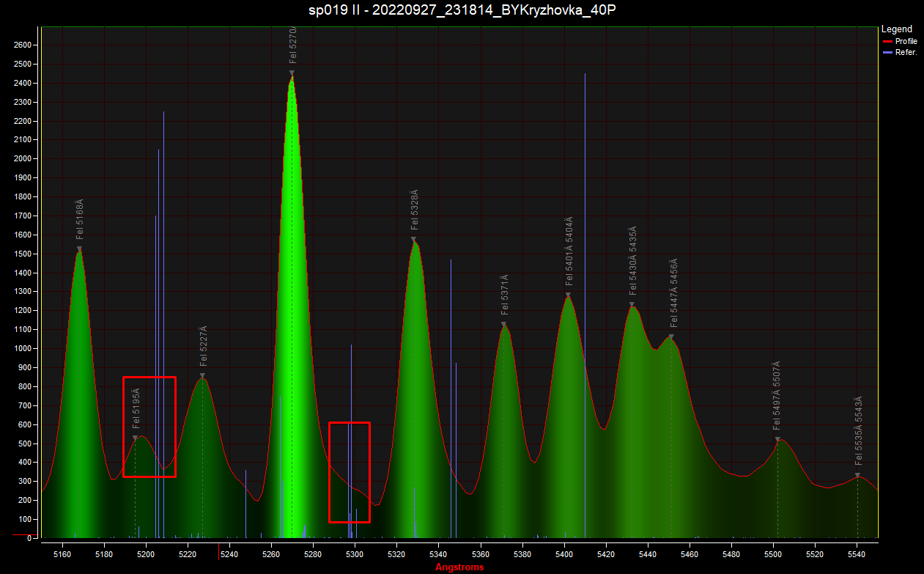924x574 pixels.
Task: Click the FeI 5430Å 5435Å peak marker
Action: coord(632,305)
